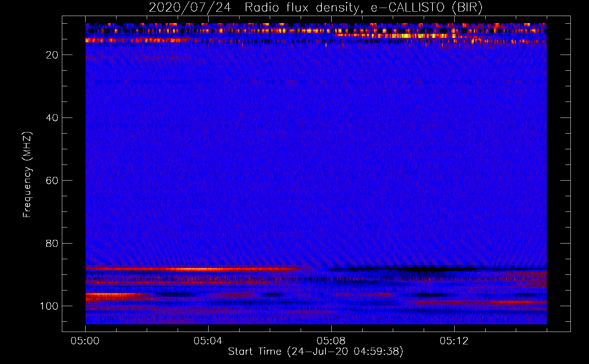Click the "05:00" time tick label

[x=85, y=341]
